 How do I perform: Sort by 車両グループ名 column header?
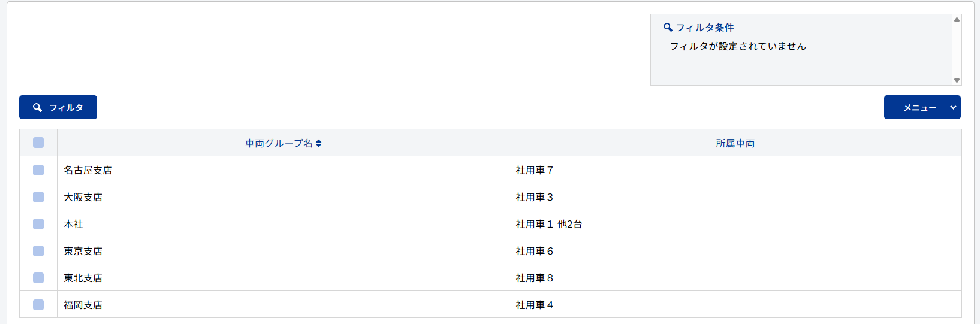coord(279,143)
